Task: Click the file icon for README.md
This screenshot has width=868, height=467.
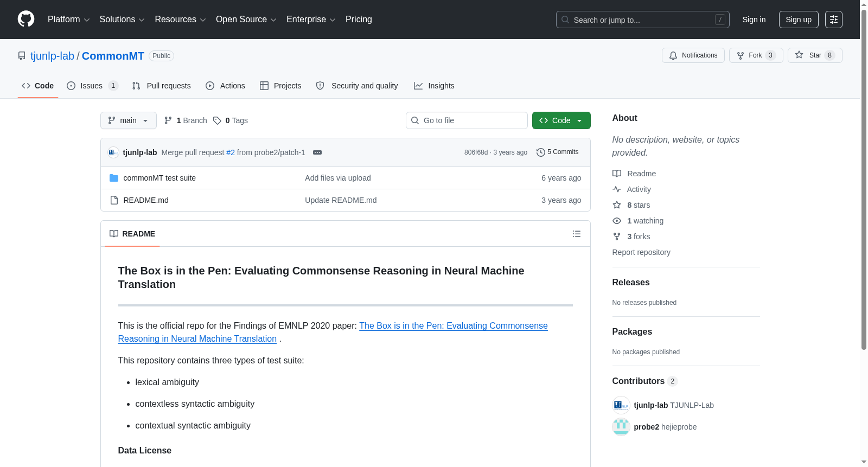Action: [x=114, y=200]
